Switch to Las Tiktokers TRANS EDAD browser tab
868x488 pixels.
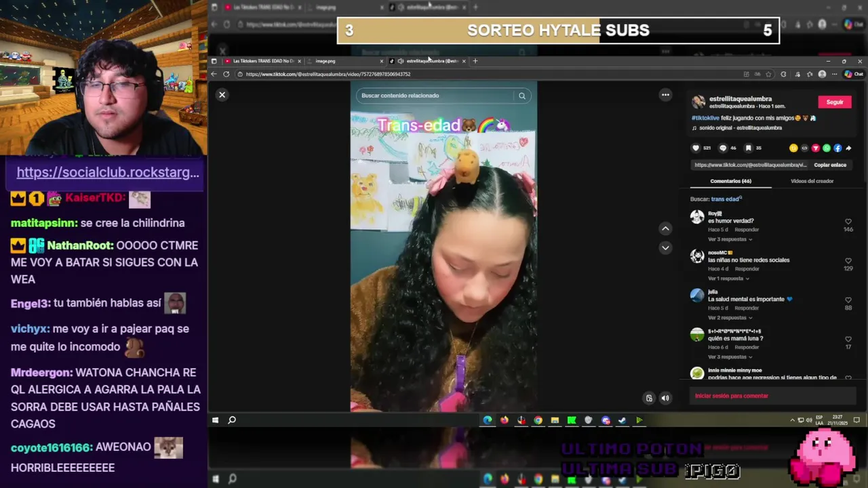[264, 61]
